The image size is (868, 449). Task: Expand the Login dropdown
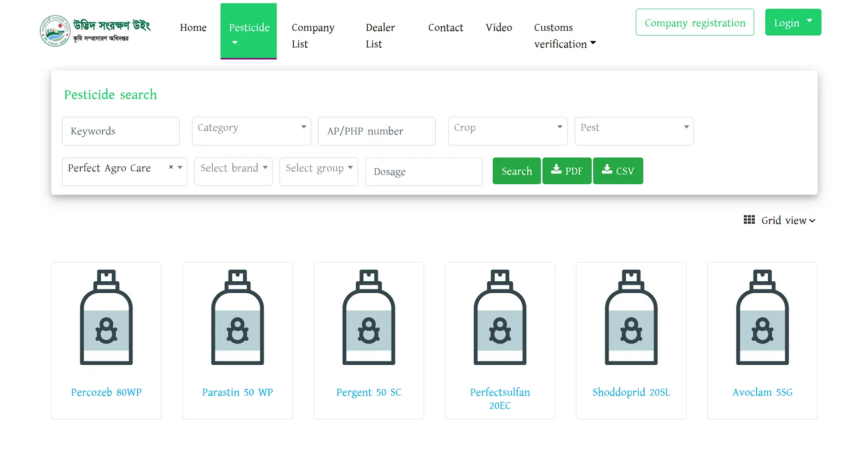click(793, 22)
